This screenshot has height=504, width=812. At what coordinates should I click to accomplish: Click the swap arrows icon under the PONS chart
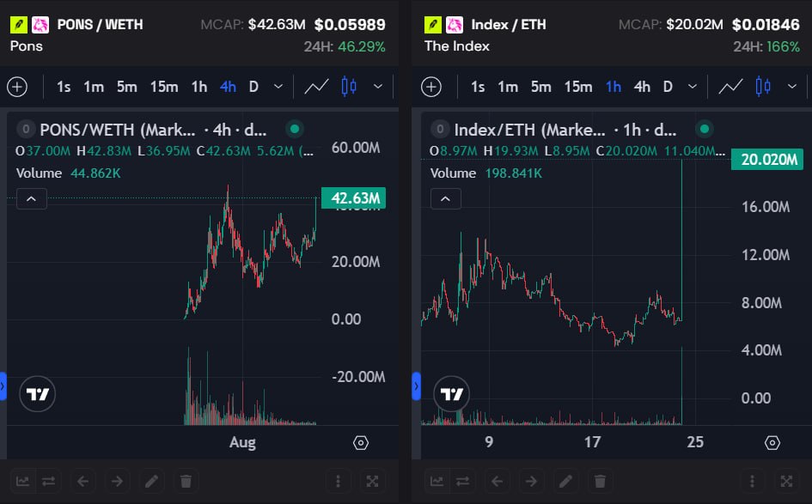point(48,481)
